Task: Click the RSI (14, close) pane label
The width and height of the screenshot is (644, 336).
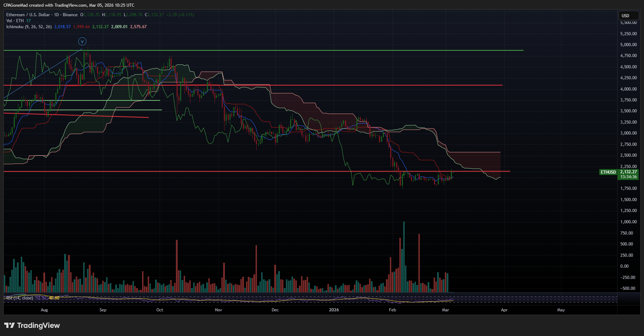Action: (19, 298)
